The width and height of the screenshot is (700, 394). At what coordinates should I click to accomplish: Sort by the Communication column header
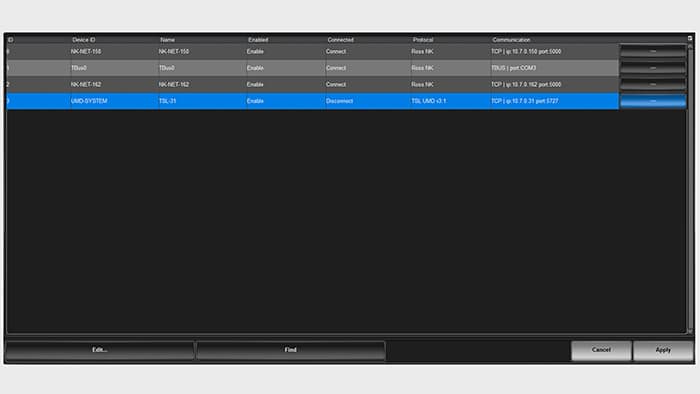511,40
